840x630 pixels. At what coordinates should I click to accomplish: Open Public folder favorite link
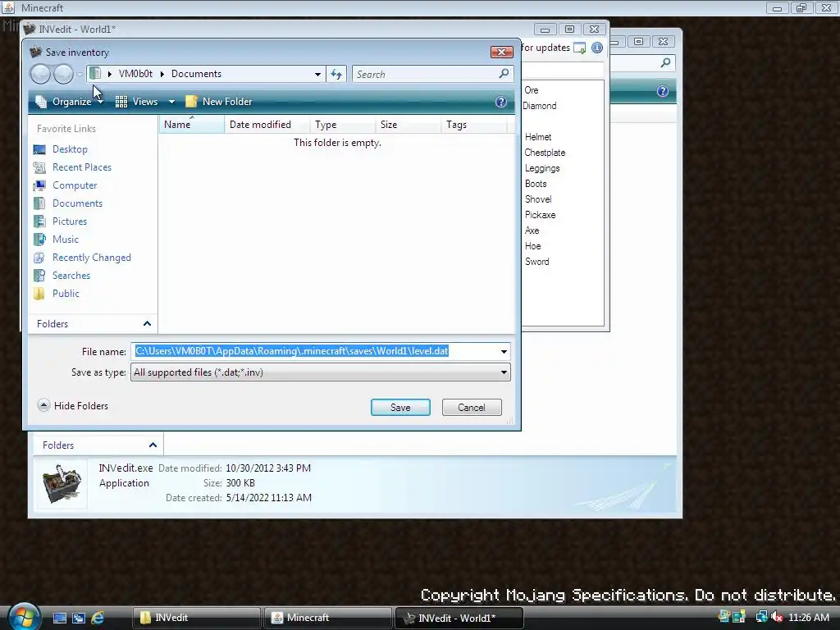[66, 294]
